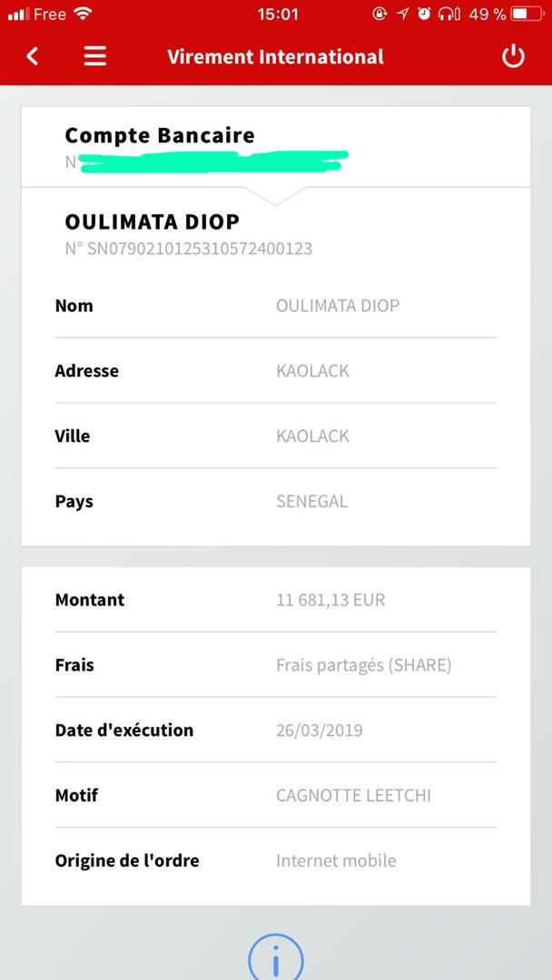Tap the back arrow icon

point(33,56)
